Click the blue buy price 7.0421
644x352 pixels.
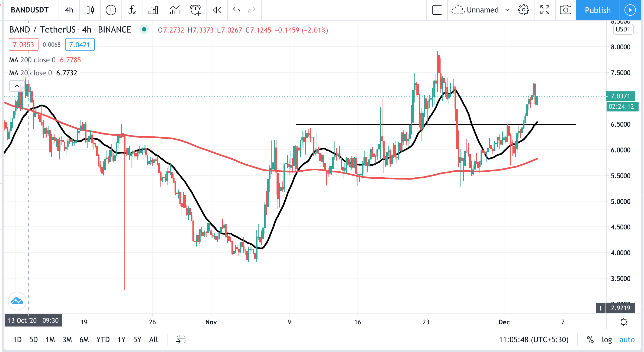(x=80, y=44)
